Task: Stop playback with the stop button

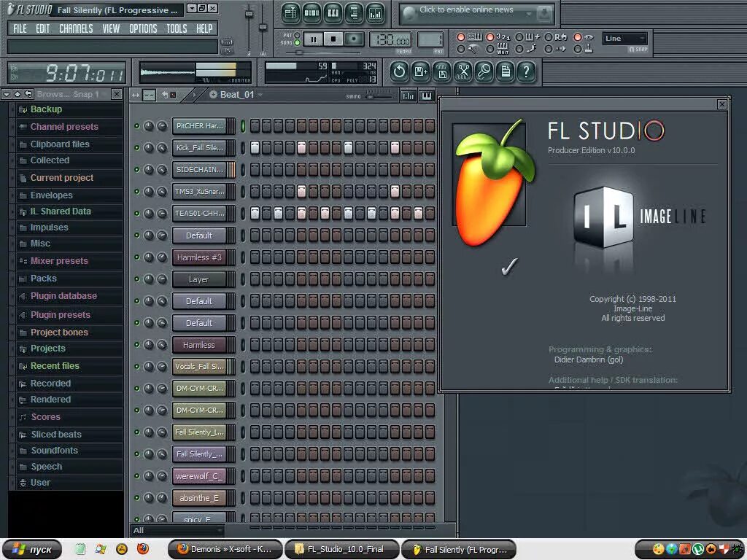Action: 333,39
